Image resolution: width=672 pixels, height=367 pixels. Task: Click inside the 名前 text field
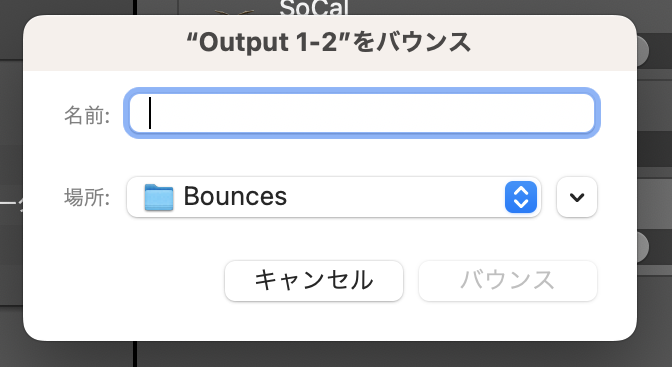coord(362,113)
